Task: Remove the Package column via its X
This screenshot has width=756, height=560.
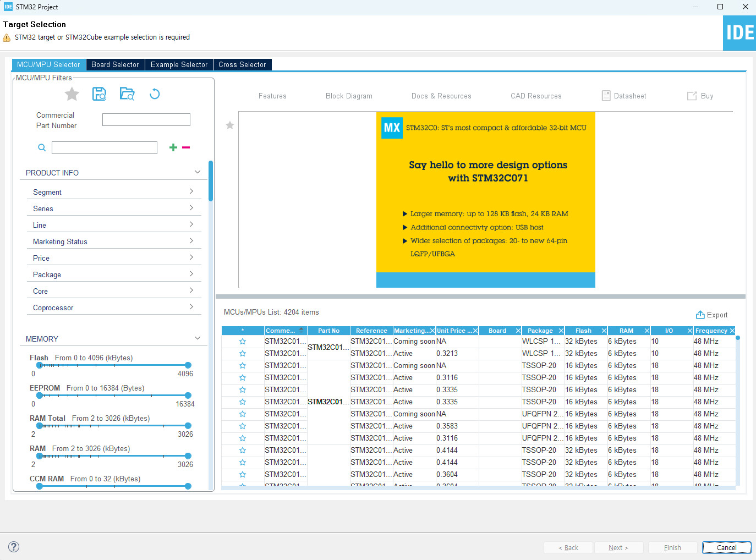Action: pyautogui.click(x=561, y=331)
